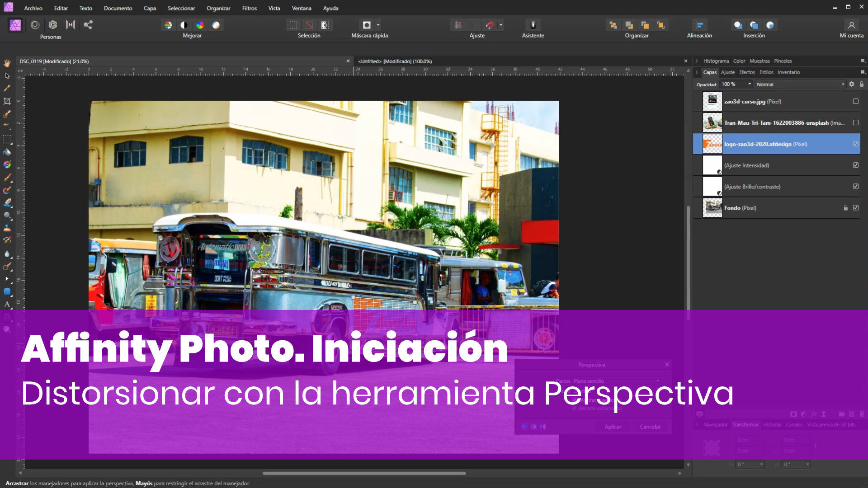Switch to the Photo Persona icon
868x488 pixels.
click(15, 25)
